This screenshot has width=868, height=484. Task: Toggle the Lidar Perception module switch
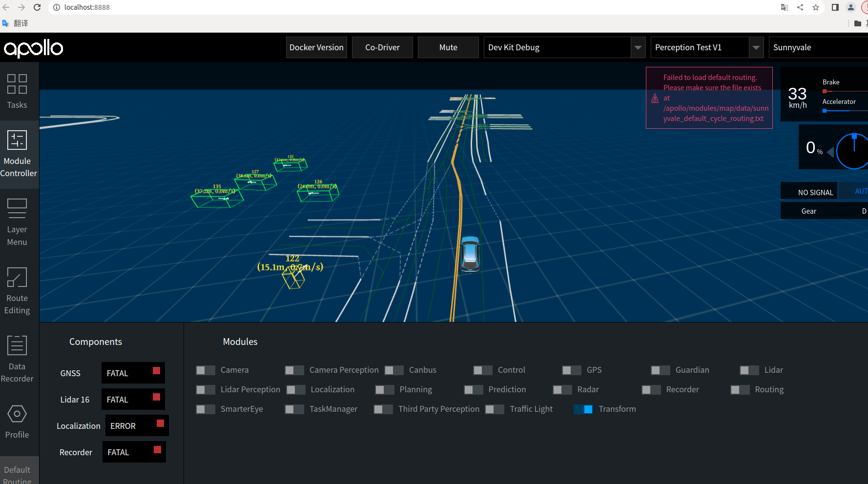click(x=206, y=390)
